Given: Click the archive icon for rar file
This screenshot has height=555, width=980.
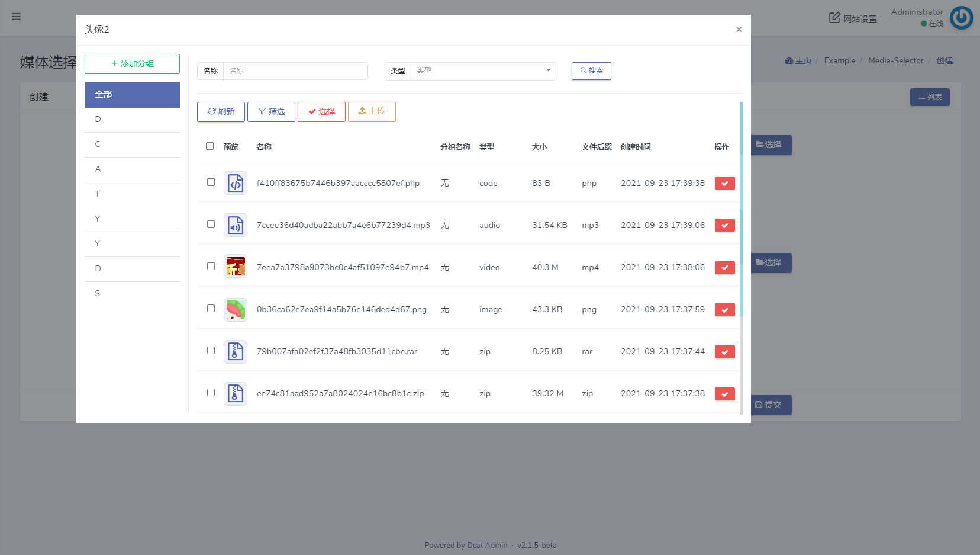Looking at the screenshot, I should (x=236, y=352).
